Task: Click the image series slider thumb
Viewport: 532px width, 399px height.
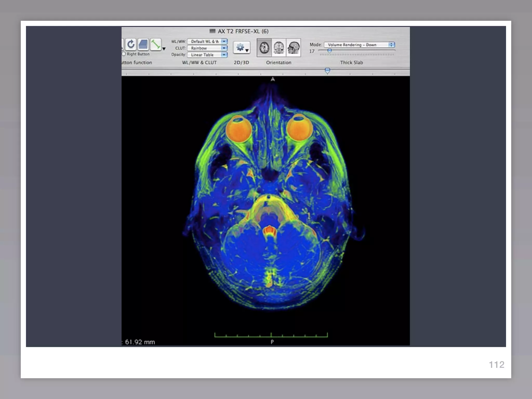Action: click(x=328, y=70)
